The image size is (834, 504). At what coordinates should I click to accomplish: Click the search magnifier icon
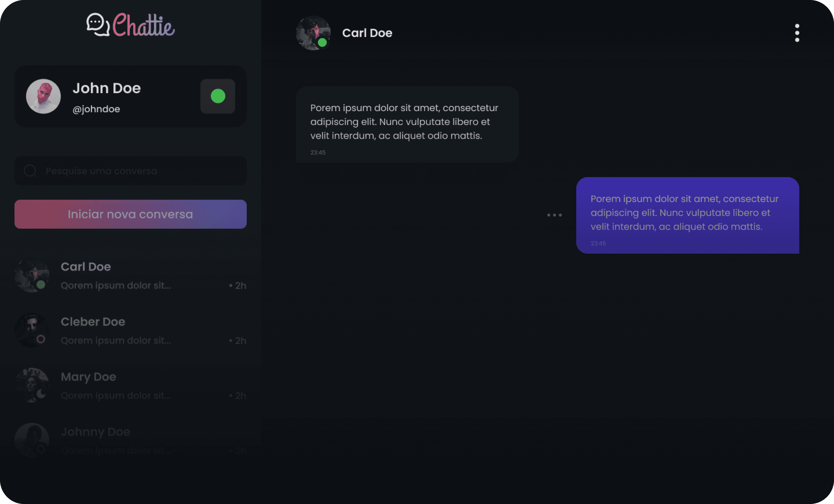30,171
